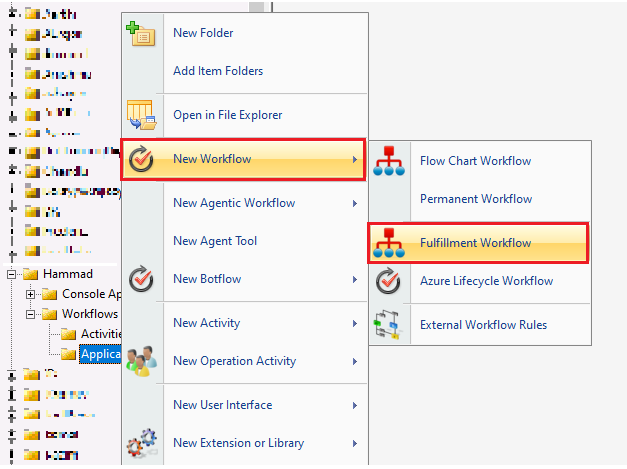Click the New Folder plus icon
This screenshot has width=627, height=469.
(x=140, y=33)
